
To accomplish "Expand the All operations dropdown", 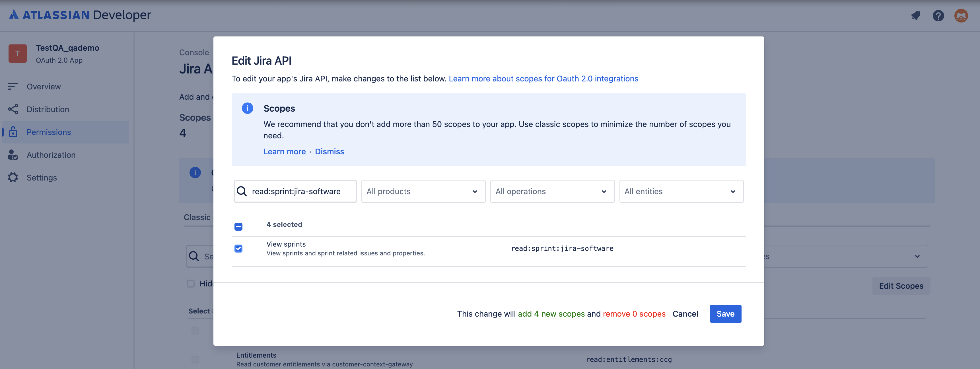I will coord(552,191).
